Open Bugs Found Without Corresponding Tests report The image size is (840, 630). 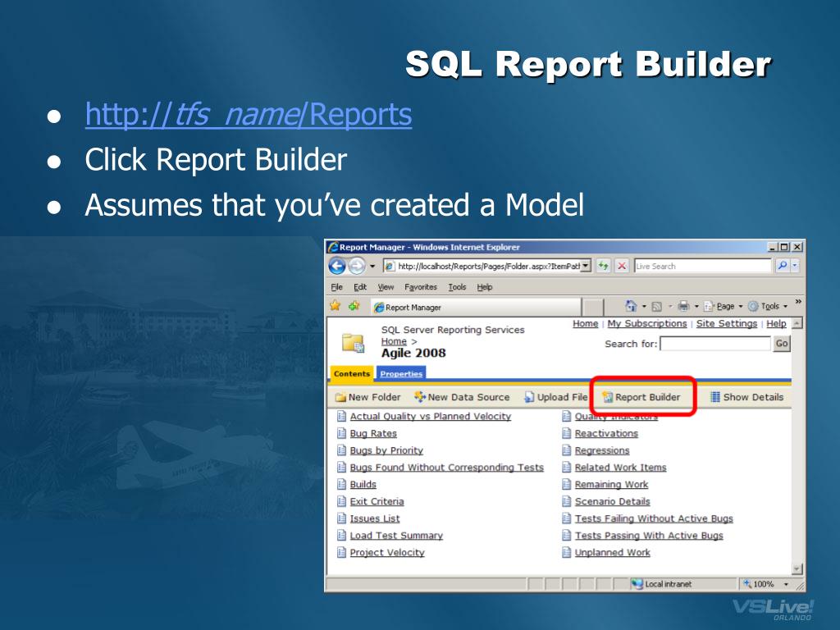pyautogui.click(x=446, y=467)
